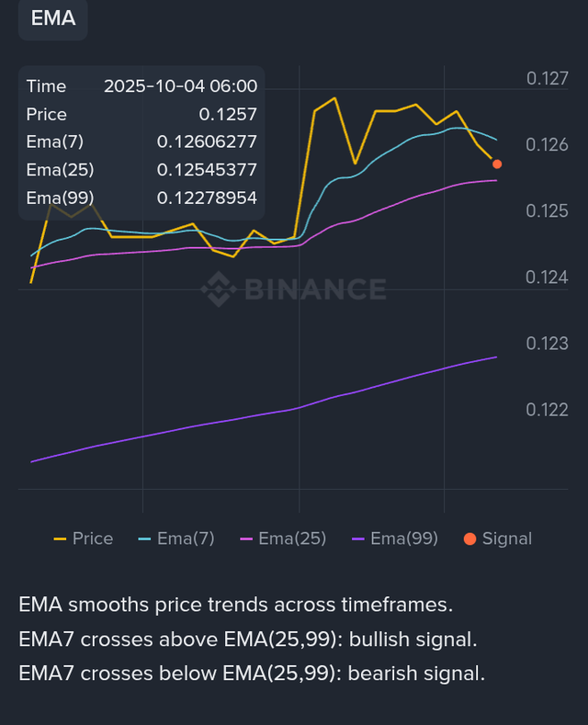Screen dimensions: 588x725
Task: Click the Price value 0.1257 in tooltip
Action: pyautogui.click(x=227, y=114)
